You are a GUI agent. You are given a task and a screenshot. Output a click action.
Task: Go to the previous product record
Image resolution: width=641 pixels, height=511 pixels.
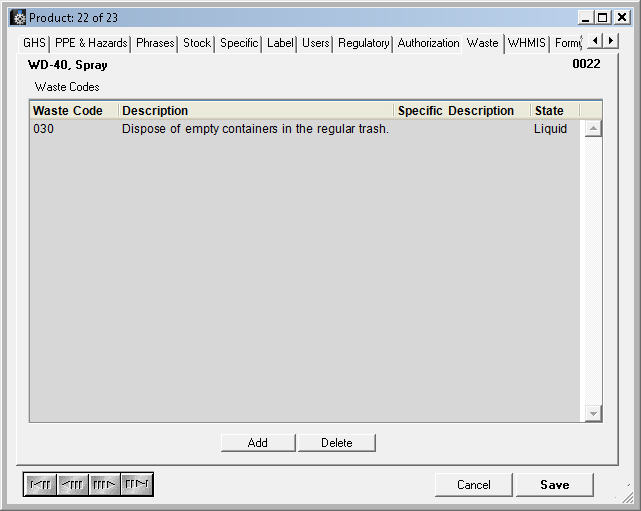[72, 485]
